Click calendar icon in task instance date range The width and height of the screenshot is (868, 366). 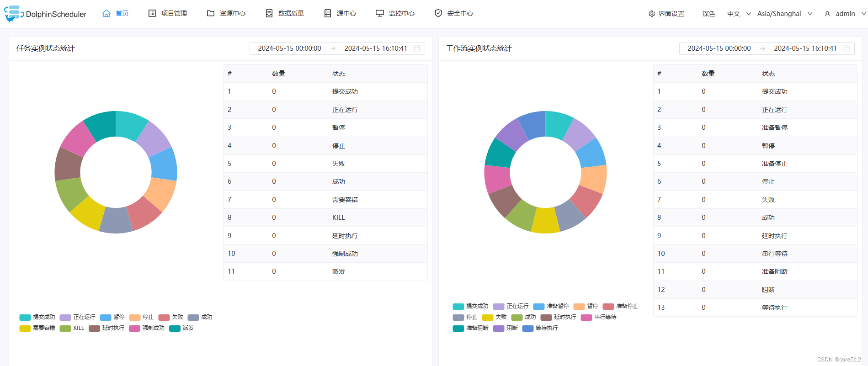[x=417, y=48]
